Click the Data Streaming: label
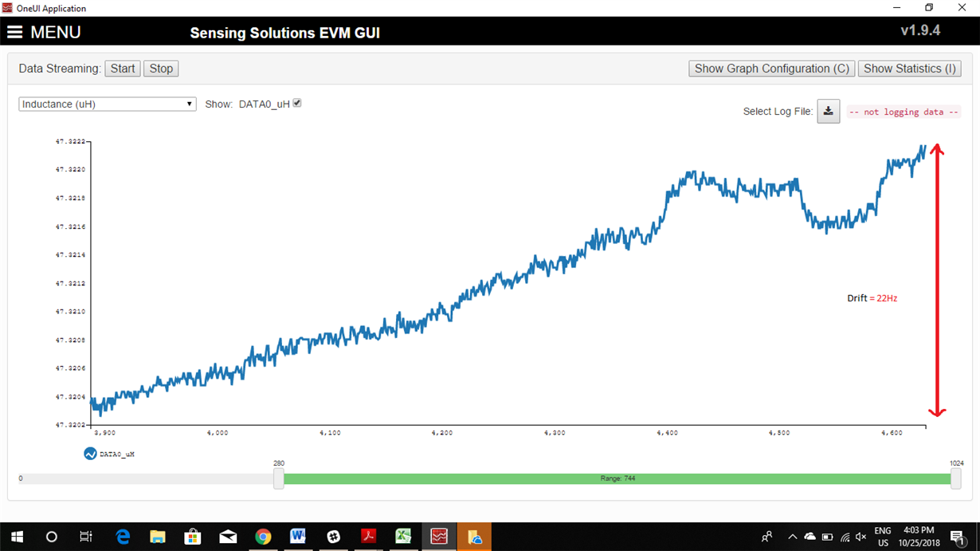Viewport: 980px width, 551px height. [61, 69]
